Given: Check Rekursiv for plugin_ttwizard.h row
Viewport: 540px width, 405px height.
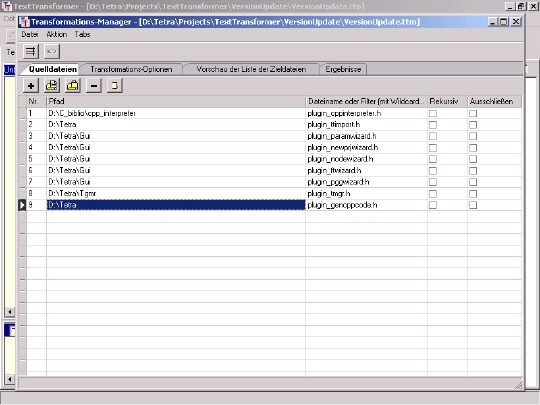Looking at the screenshot, I should coord(433,170).
